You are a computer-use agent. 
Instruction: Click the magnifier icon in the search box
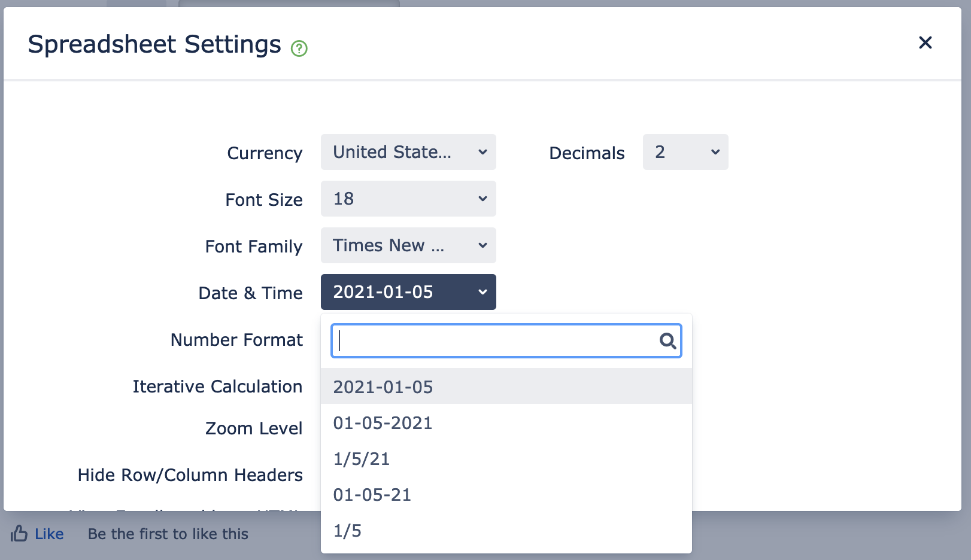click(667, 341)
